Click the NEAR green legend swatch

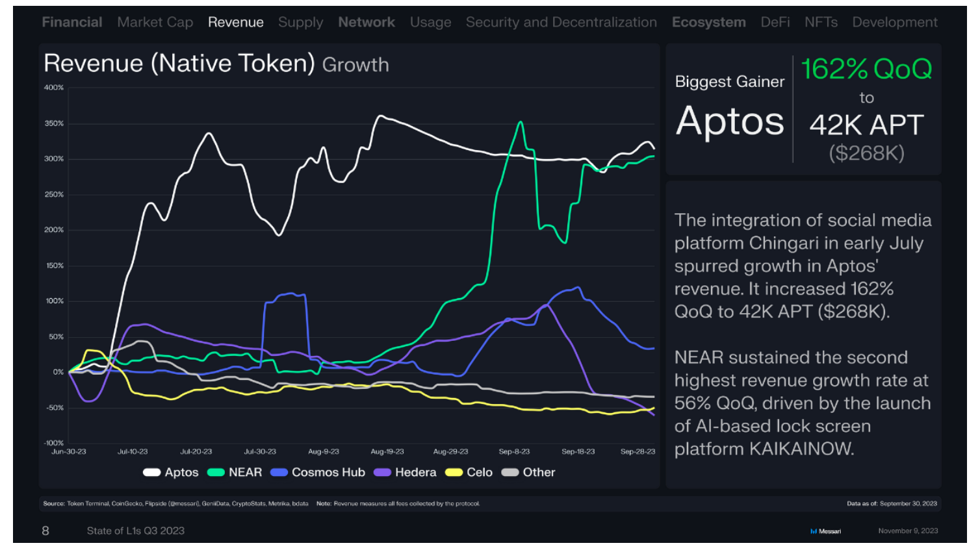pos(216,472)
